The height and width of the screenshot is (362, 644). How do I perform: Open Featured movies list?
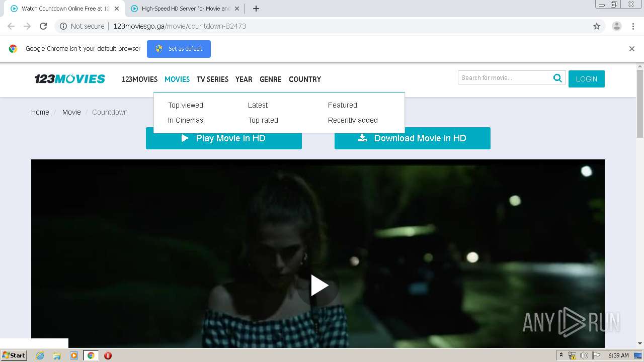point(343,105)
